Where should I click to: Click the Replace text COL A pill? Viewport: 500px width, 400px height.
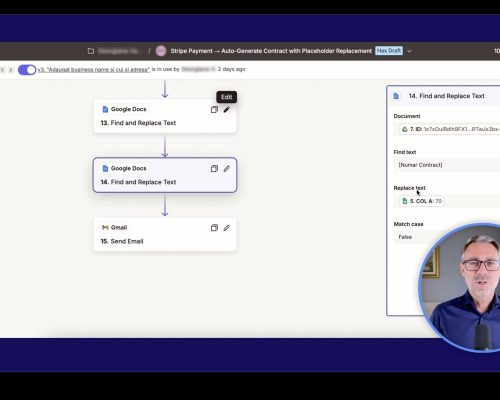click(422, 201)
